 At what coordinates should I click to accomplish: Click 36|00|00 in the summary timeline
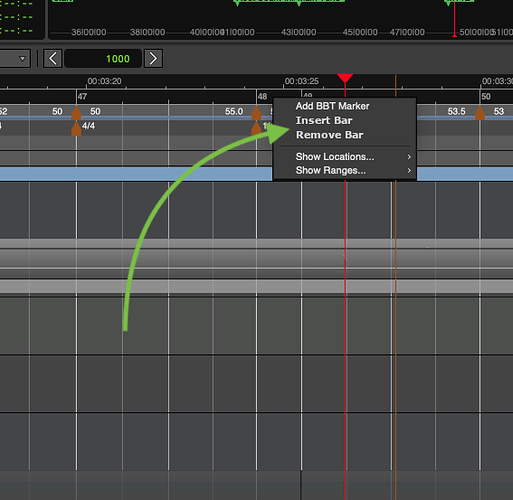(x=89, y=32)
